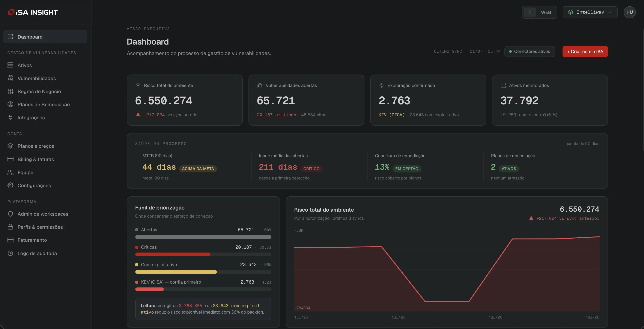Image resolution: width=644 pixels, height=329 pixels.
Task: Click the 65.721 open vulnerabilities value
Action: [276, 100]
